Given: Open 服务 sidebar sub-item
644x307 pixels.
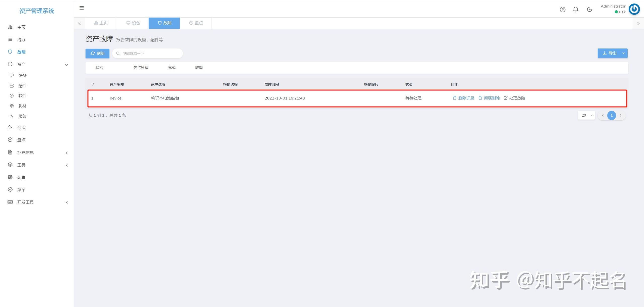Looking at the screenshot, I should (x=22, y=116).
